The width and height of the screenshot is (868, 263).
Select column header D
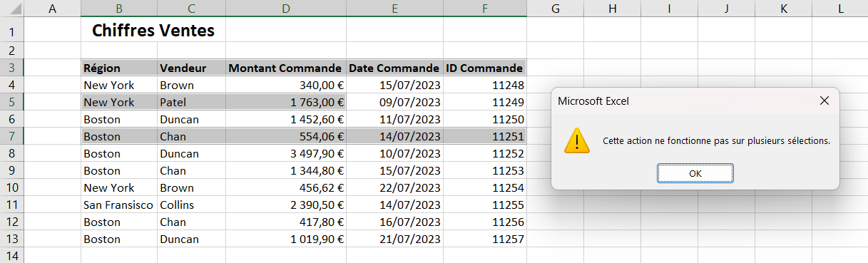(x=286, y=9)
